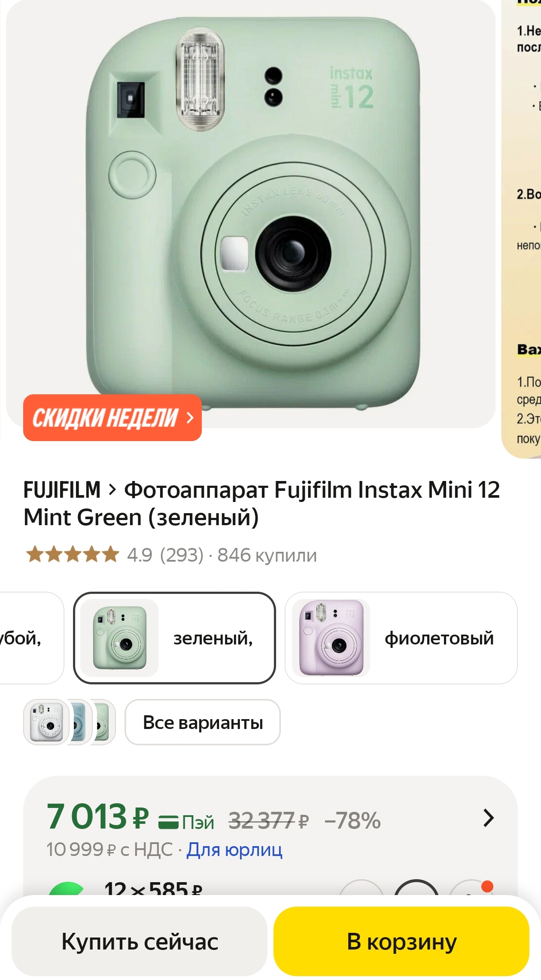Add the camera with В корзину button
Screen dimensions: 541x980
click(x=401, y=941)
